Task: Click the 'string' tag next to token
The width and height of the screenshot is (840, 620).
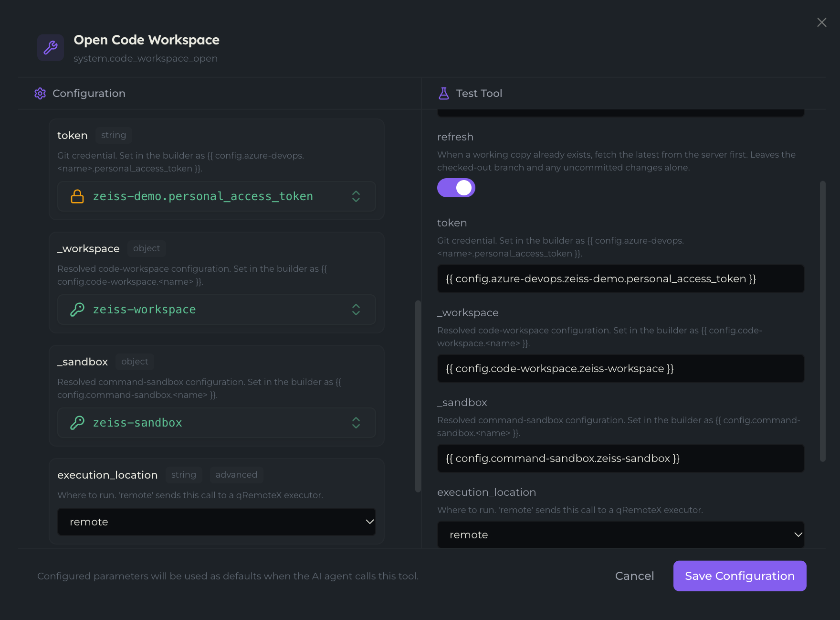Action: (114, 135)
